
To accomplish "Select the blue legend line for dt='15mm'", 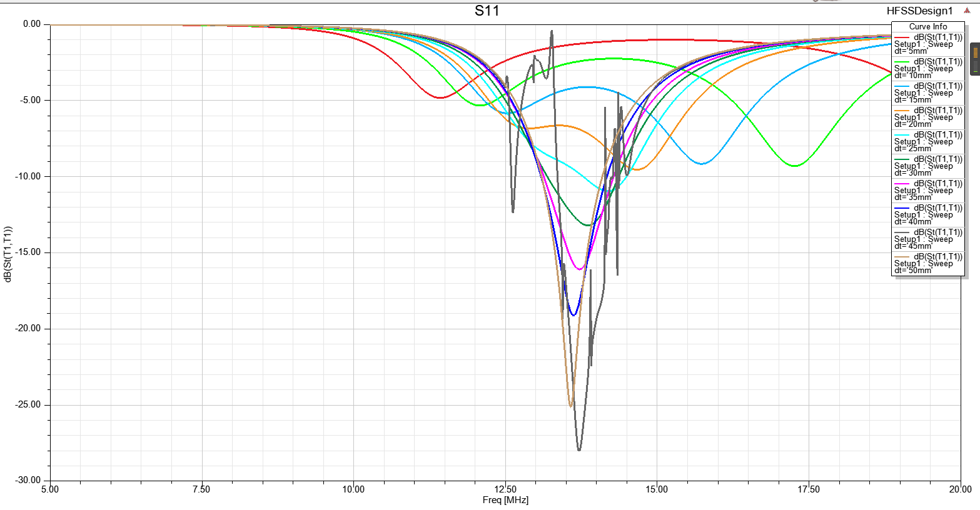I will [x=903, y=87].
